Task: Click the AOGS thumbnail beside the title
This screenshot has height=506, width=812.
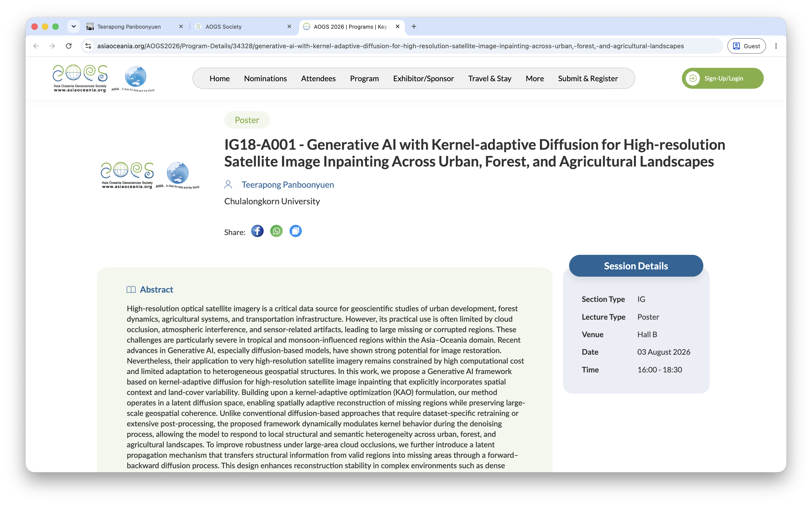Action: pyautogui.click(x=150, y=175)
